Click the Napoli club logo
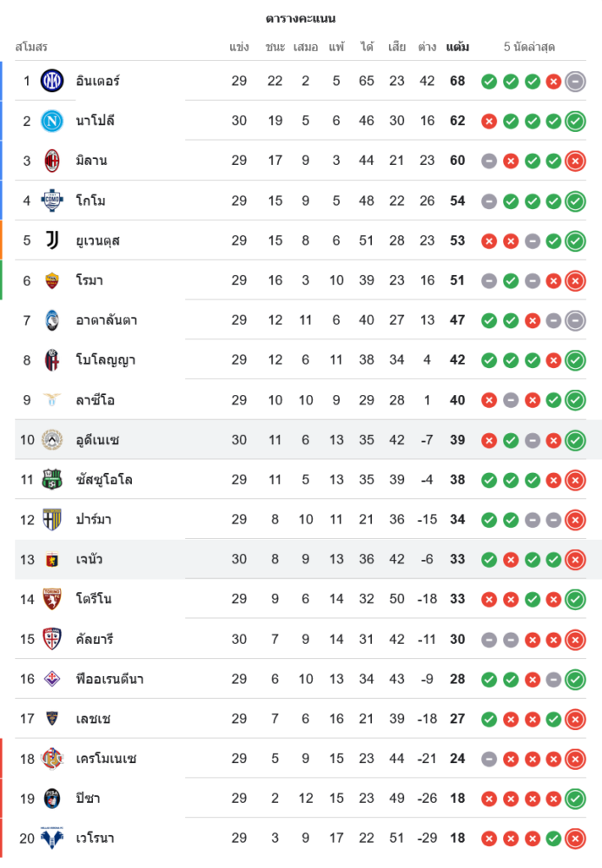 point(52,121)
